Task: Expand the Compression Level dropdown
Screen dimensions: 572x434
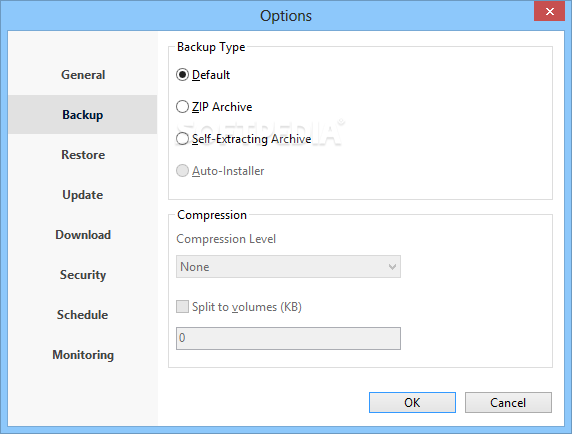Action: click(x=288, y=267)
